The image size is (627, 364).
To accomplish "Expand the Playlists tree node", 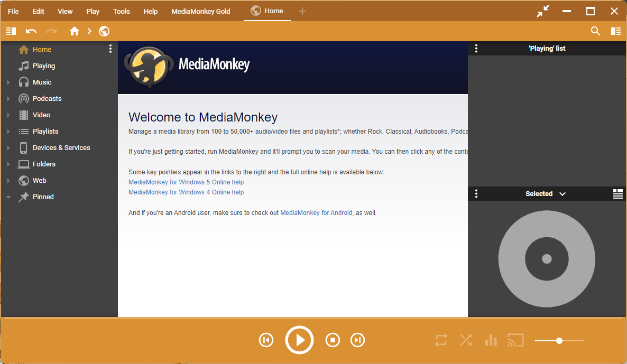I will click(8, 132).
